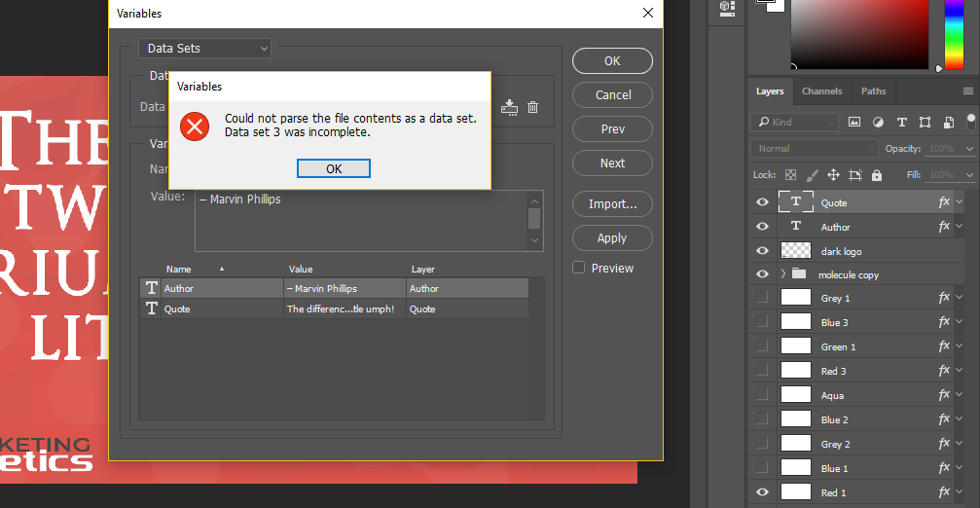980x508 pixels.
Task: Pick a color in the color field
Action: [859, 32]
